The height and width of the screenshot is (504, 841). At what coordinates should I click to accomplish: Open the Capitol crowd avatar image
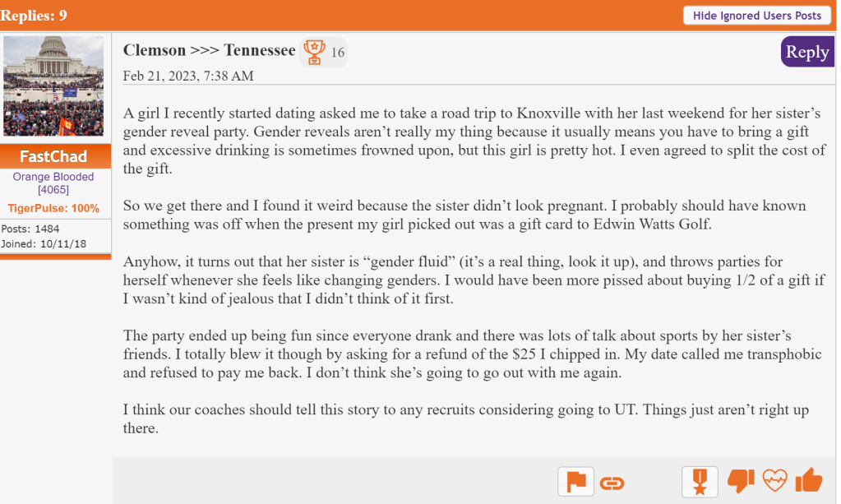coord(53,86)
